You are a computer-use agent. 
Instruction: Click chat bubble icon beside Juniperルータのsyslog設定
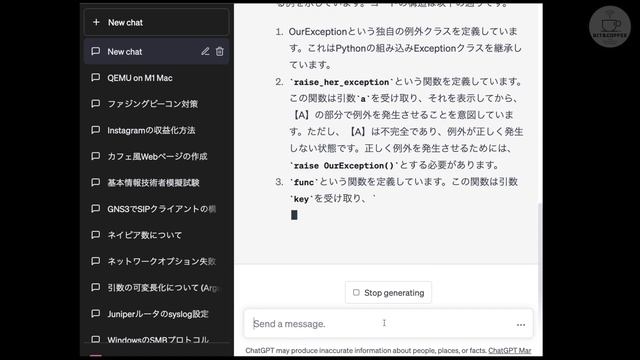[x=96, y=313]
